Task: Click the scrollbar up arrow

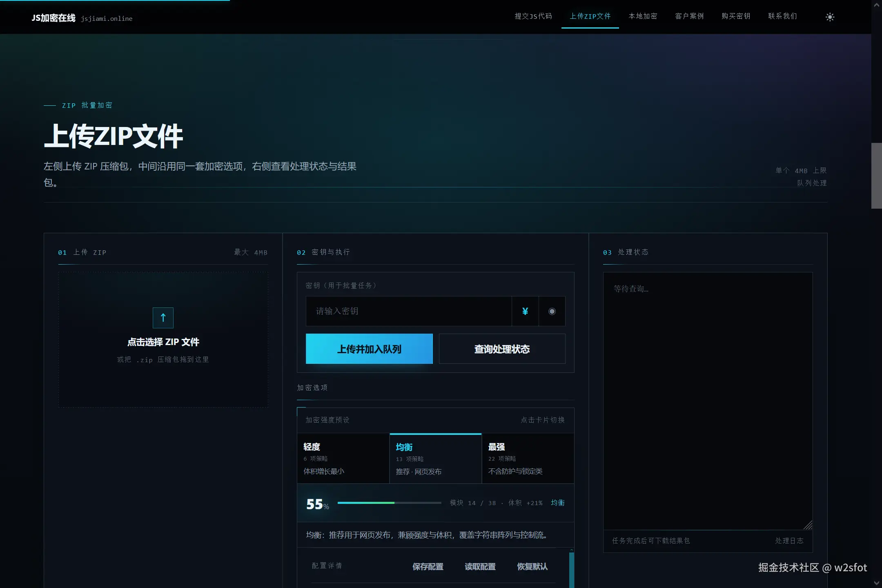Action: pos(876,5)
